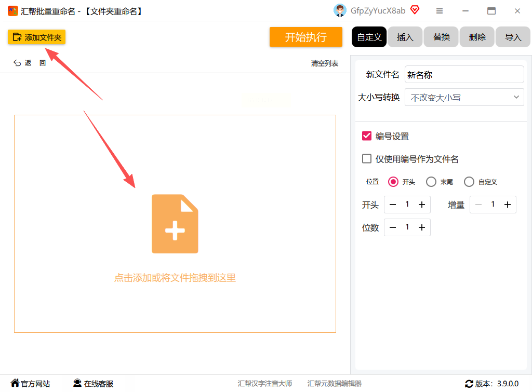The width and height of the screenshot is (532, 392).
Task: Switch to the 替换 tab
Action: tap(441, 37)
